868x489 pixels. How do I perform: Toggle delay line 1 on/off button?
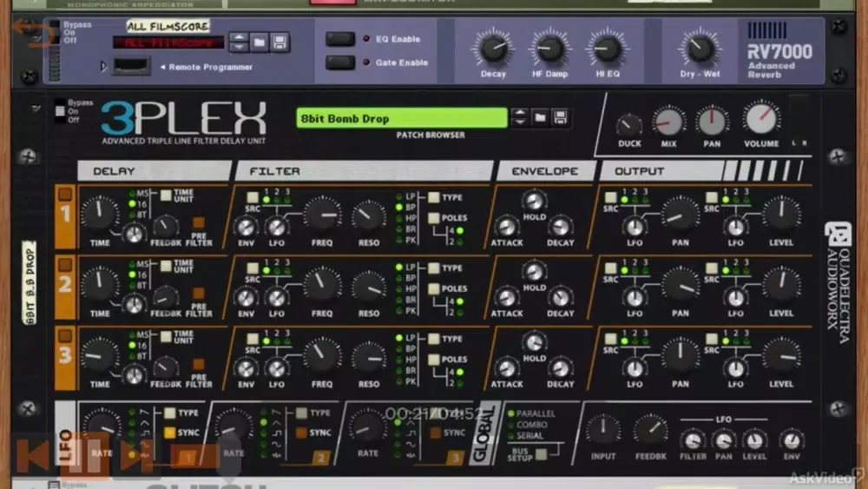pos(65,194)
